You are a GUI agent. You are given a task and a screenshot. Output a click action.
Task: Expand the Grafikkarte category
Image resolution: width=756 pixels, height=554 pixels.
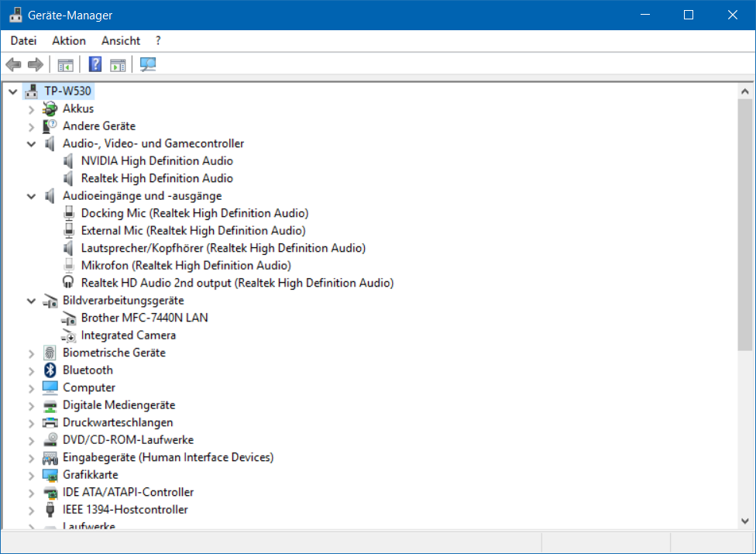(x=31, y=476)
